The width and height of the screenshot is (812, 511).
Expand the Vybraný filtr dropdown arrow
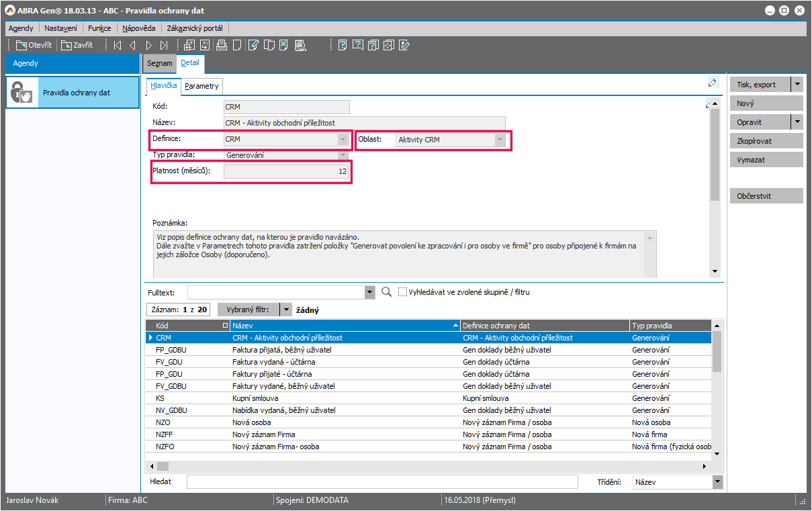point(285,310)
